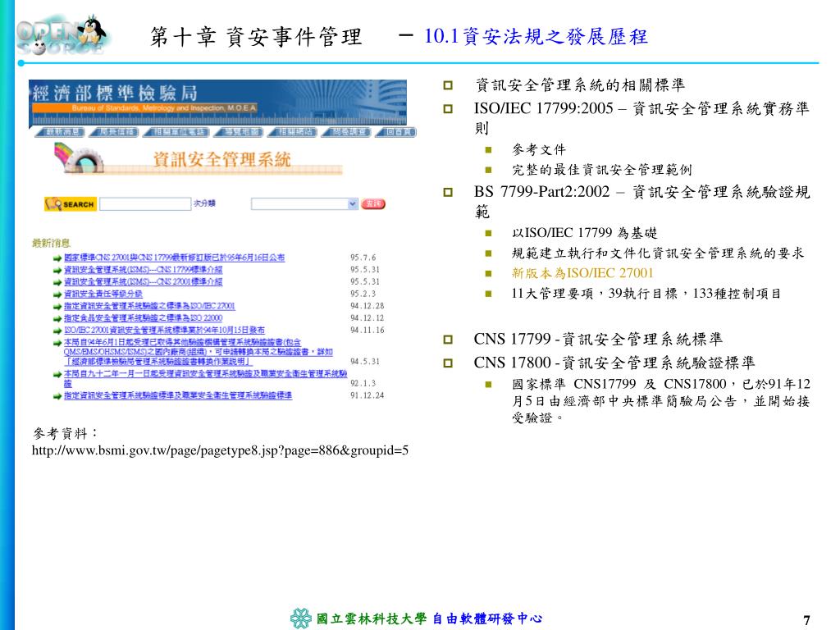Click the date 95.2.3
Image resolution: width=840 pixels, height=630 pixels.
click(363, 294)
